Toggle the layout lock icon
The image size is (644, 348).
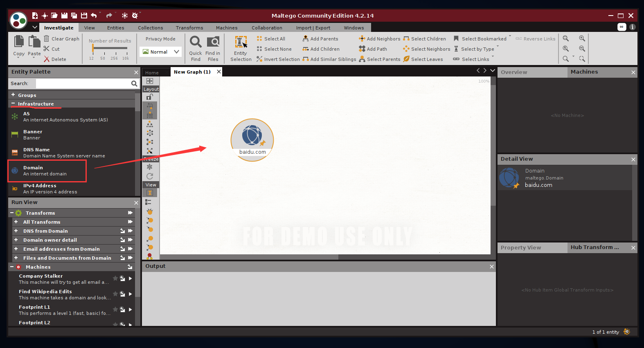[x=150, y=97]
